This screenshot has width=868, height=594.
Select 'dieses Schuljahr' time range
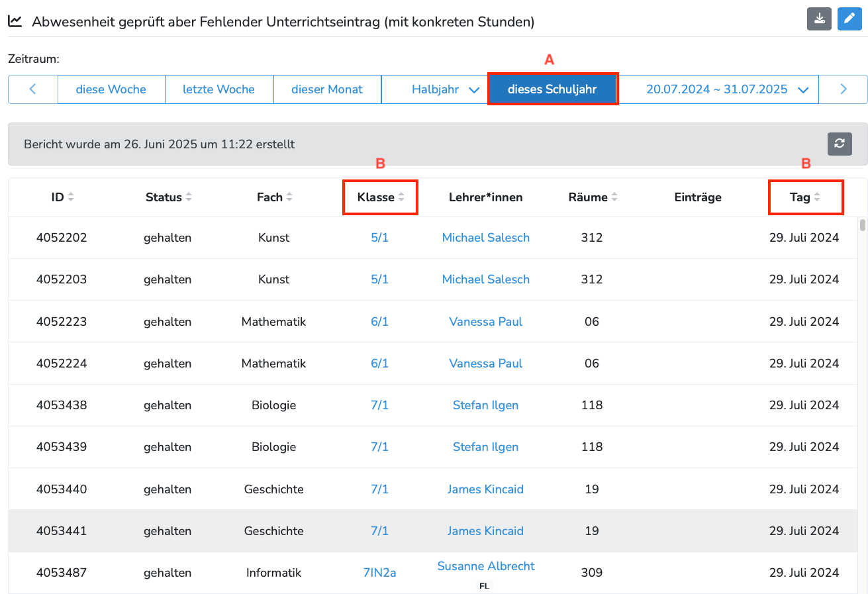[552, 89]
